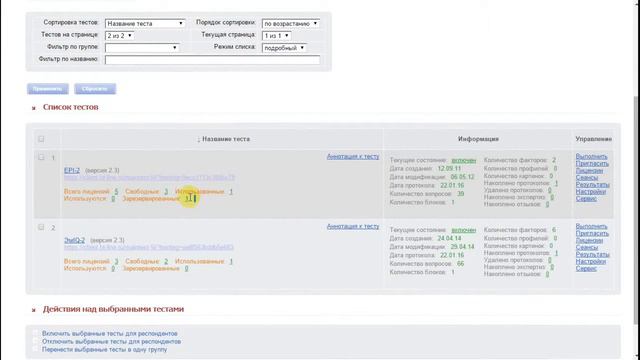Click EPI-2 Свободные value 3
This screenshot has width=640, height=360.
click(x=166, y=191)
